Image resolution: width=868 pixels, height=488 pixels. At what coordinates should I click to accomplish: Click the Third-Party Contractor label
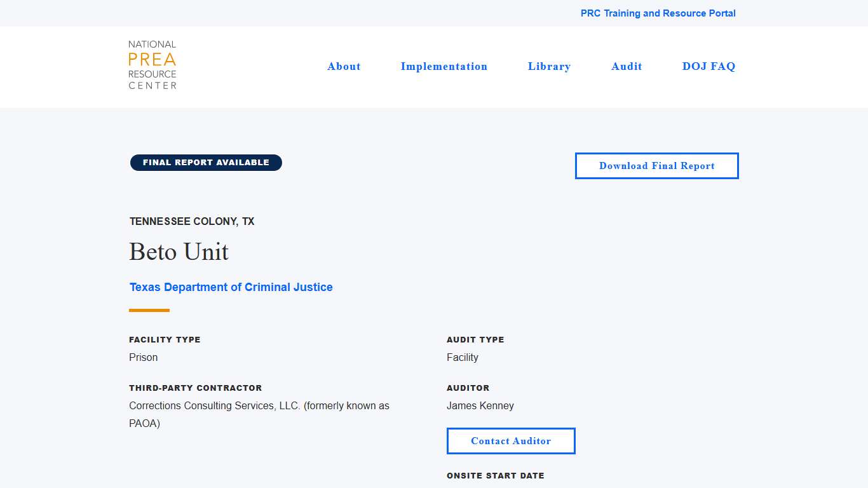[195, 388]
